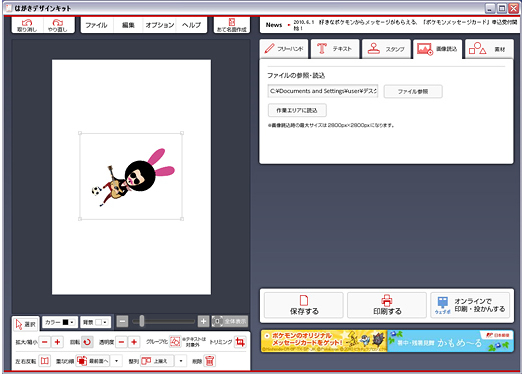The image size is (522, 374).
Task: Click the Redo (やり直し) icon
Action: pos(58,25)
